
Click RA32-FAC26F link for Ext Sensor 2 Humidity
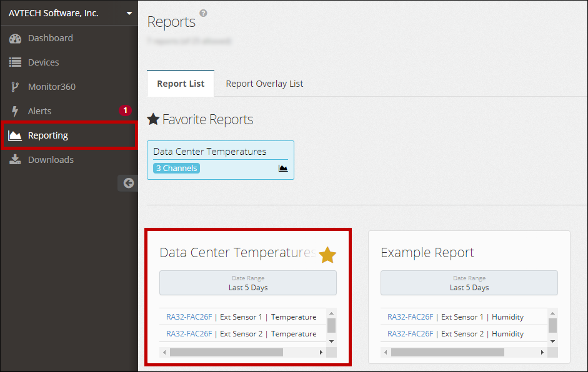[410, 334]
